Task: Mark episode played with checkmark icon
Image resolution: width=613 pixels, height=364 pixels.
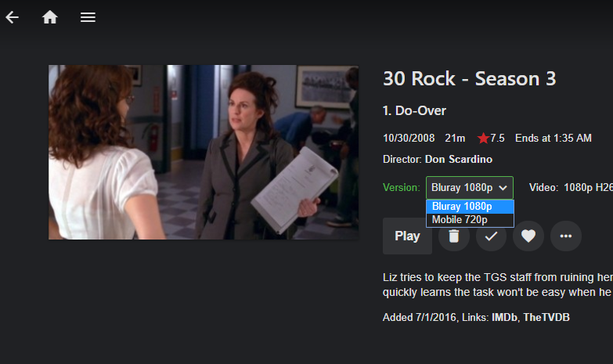Action: tap(491, 236)
